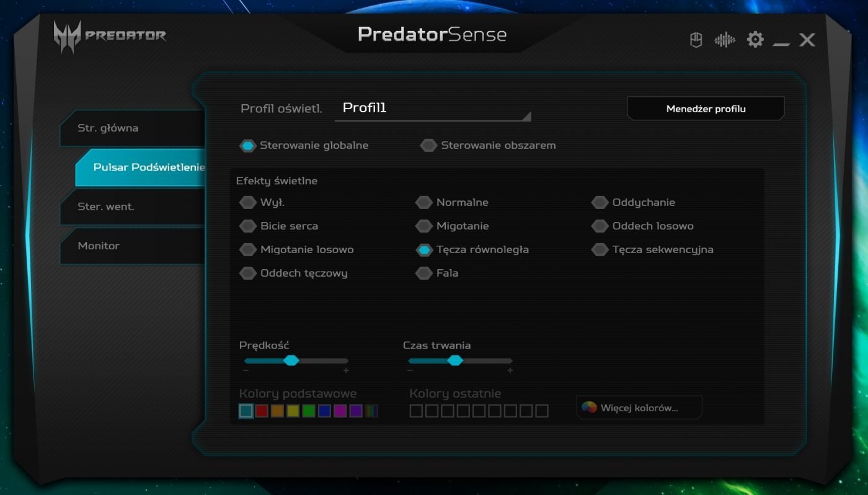Go to the Str. główna tab
The image size is (868, 495).
[x=132, y=128]
